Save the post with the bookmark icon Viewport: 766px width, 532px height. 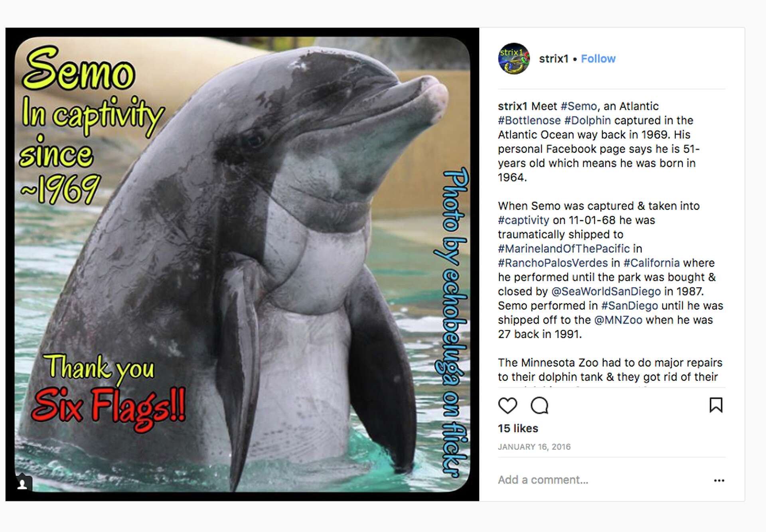click(716, 405)
